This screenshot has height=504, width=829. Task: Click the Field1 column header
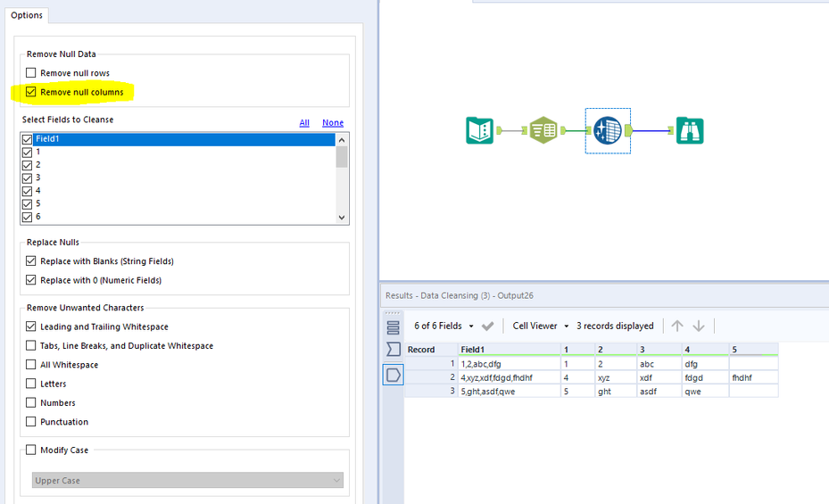510,350
